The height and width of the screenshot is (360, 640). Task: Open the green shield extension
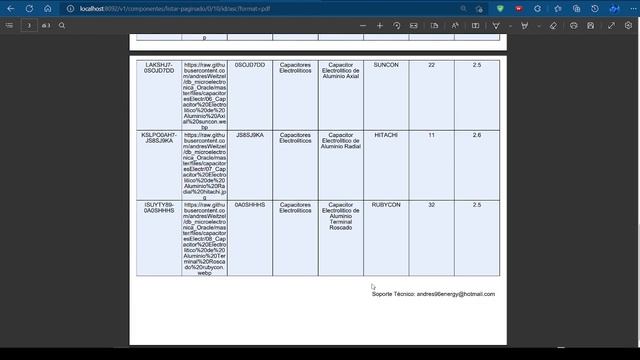pos(500,9)
